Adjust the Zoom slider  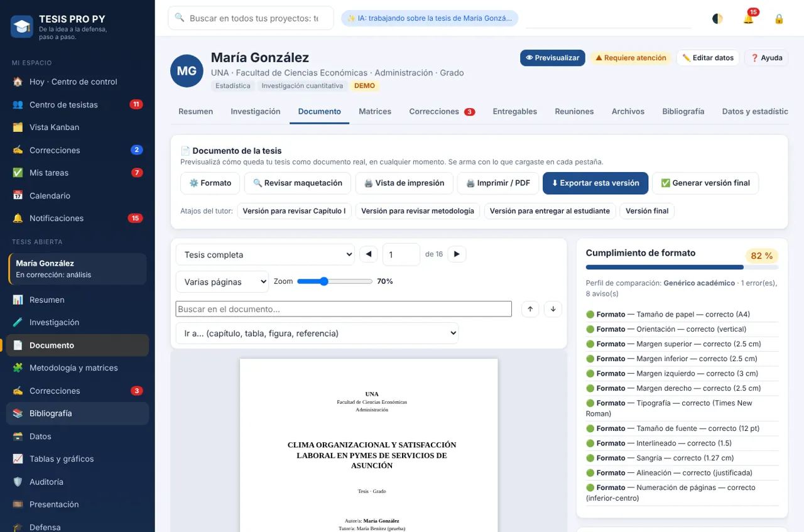click(x=335, y=281)
